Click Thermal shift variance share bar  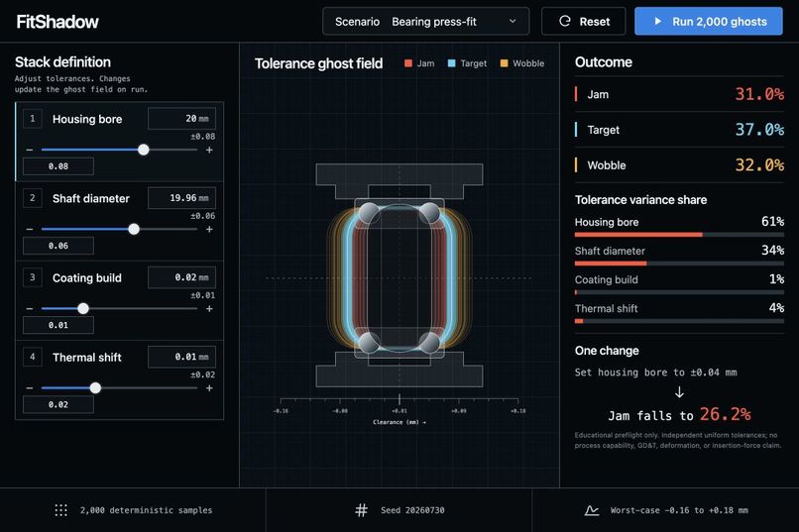(x=679, y=321)
